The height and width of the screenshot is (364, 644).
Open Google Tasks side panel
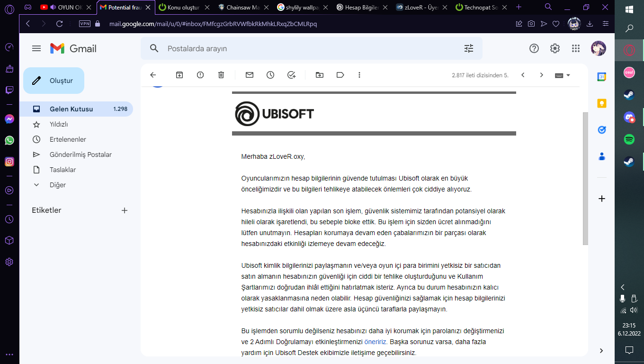click(602, 129)
